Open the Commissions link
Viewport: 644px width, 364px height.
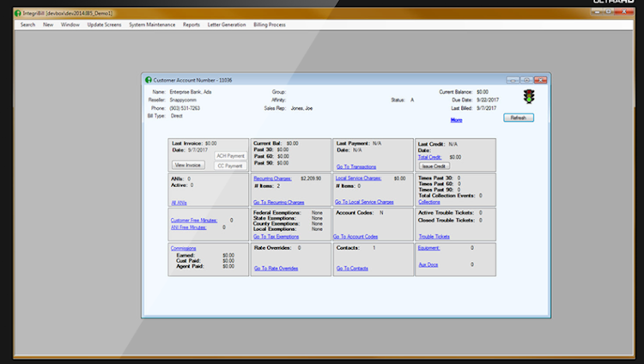183,248
